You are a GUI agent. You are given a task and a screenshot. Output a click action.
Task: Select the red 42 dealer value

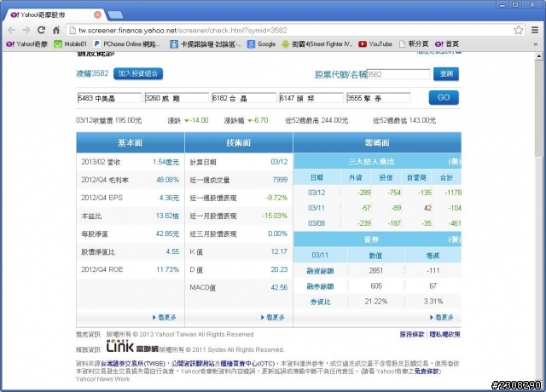(x=427, y=208)
